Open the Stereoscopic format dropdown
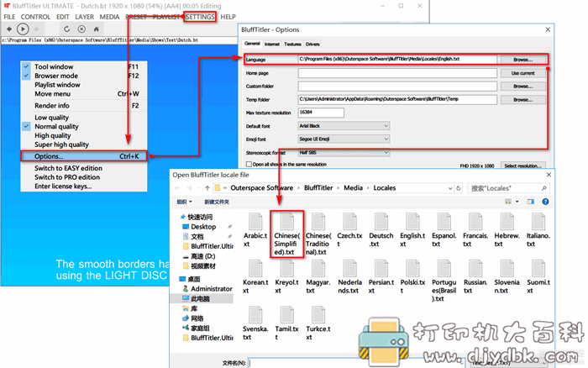Viewport: 588px width, 368px height. tap(344, 153)
